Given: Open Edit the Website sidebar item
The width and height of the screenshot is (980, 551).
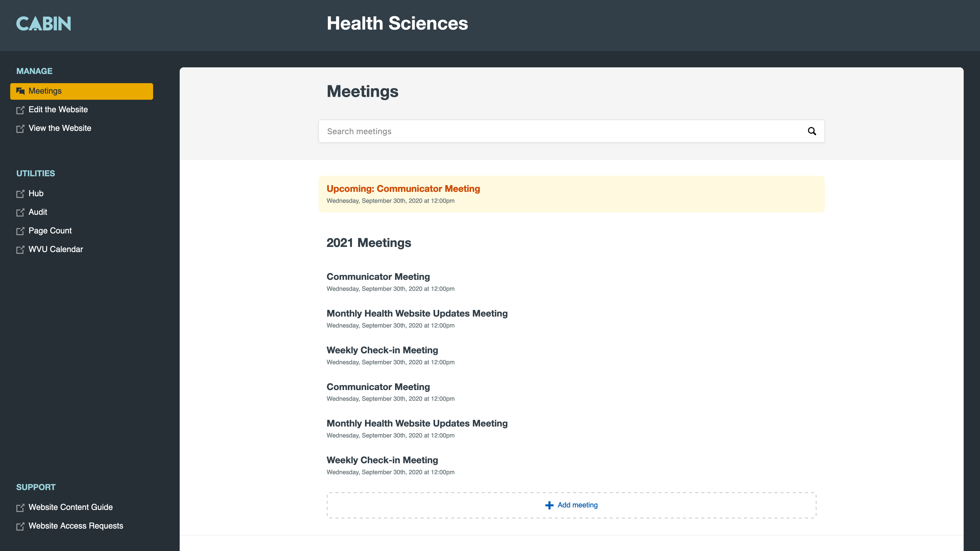Looking at the screenshot, I should [x=58, y=109].
